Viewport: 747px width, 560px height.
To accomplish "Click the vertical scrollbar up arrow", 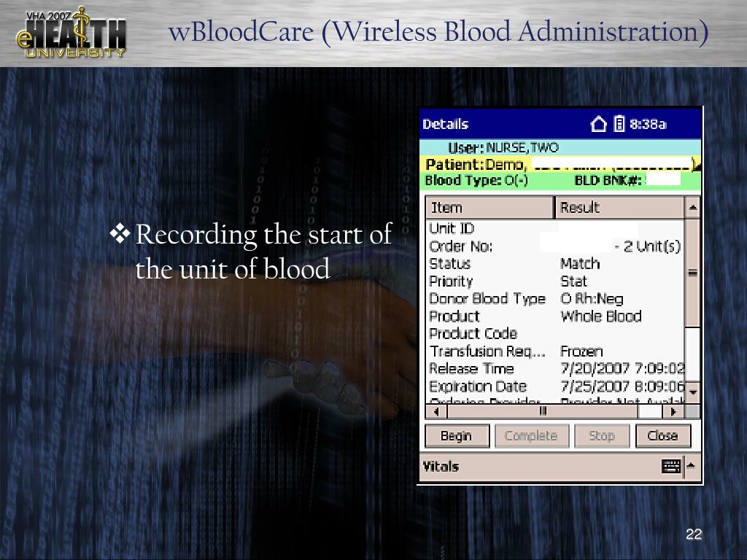I will (693, 207).
